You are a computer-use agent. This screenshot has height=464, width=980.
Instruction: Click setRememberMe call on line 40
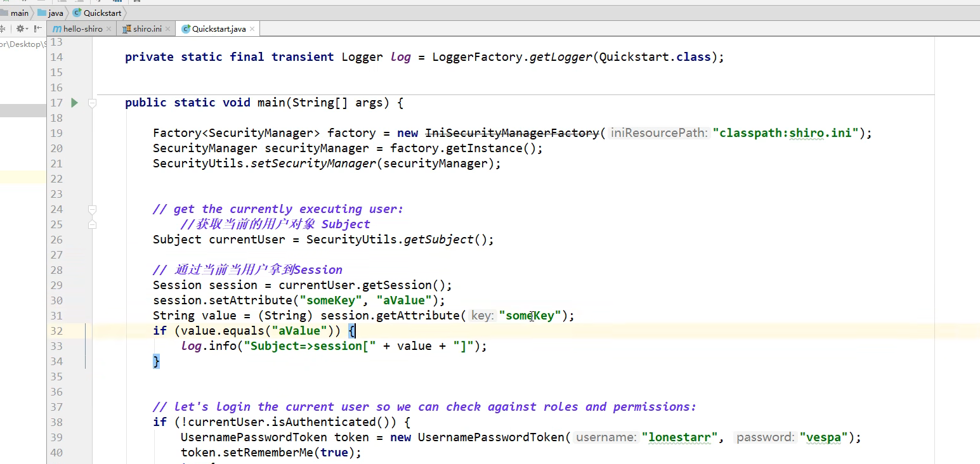click(x=267, y=453)
